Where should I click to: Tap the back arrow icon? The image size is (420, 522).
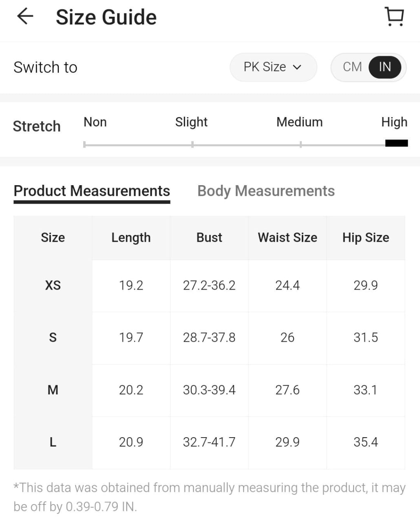(x=25, y=17)
